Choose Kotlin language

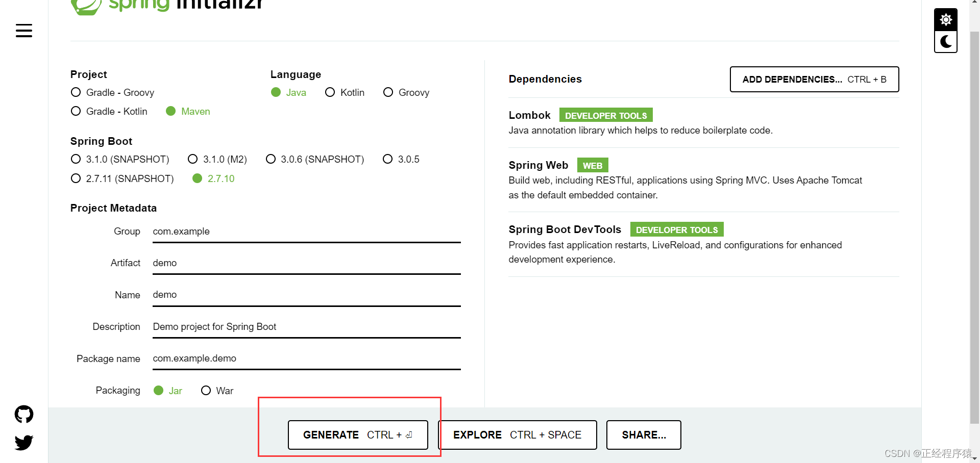pyautogui.click(x=345, y=92)
